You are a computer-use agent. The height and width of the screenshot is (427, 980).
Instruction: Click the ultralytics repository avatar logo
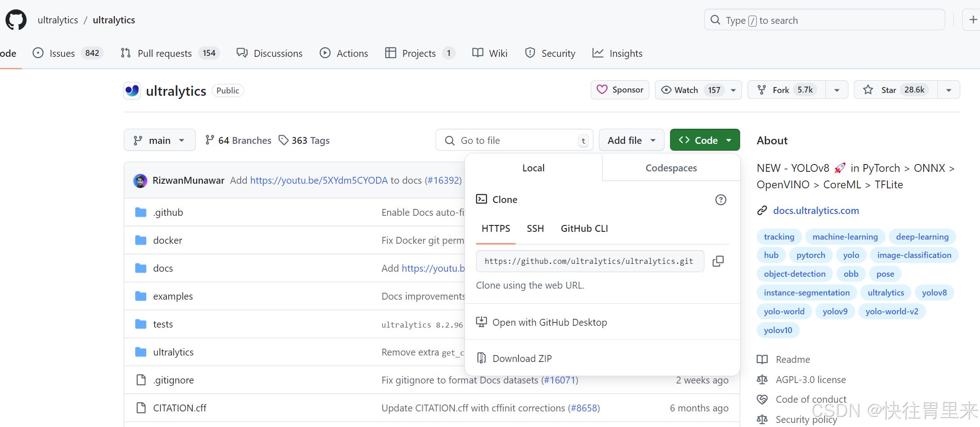[x=132, y=91]
